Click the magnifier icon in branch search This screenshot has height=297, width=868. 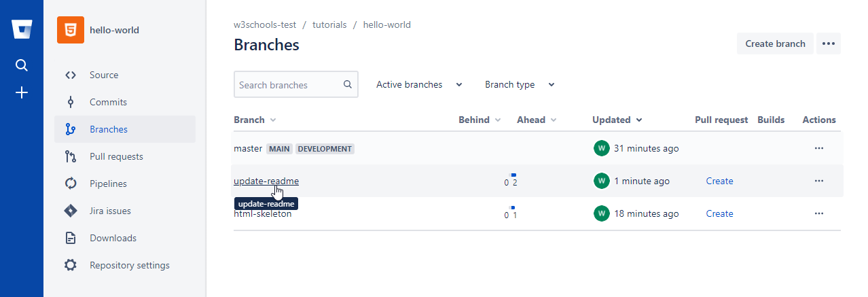[348, 85]
